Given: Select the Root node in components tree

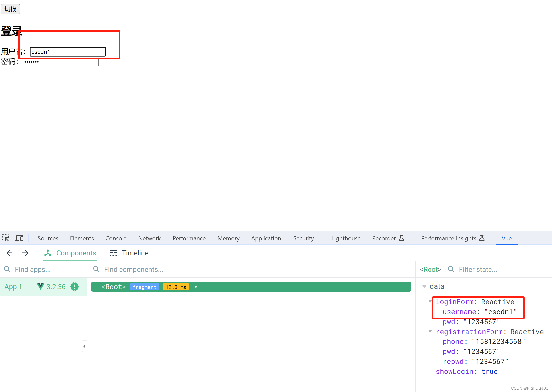Looking at the screenshot, I should point(114,286).
